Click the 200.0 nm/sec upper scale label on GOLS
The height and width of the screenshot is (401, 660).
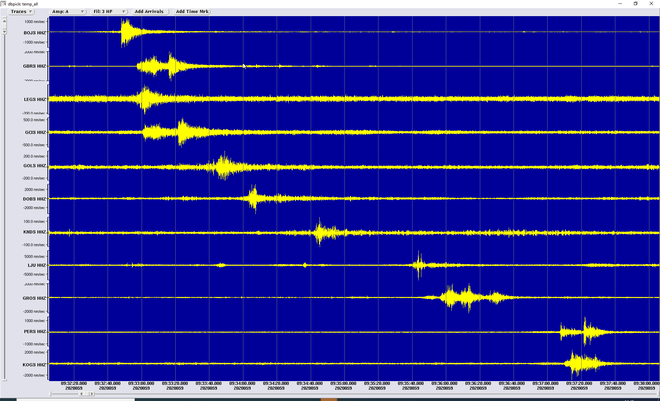[34, 156]
